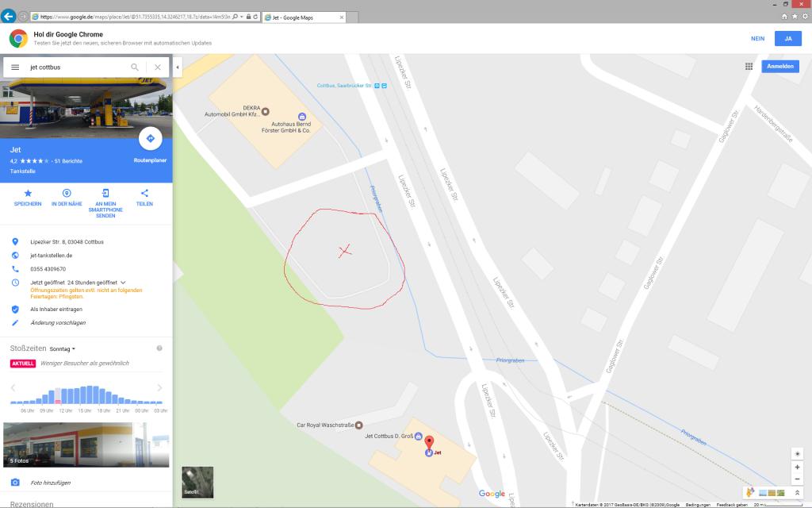
Task: Open the Google apps grid icon
Action: coord(749,67)
